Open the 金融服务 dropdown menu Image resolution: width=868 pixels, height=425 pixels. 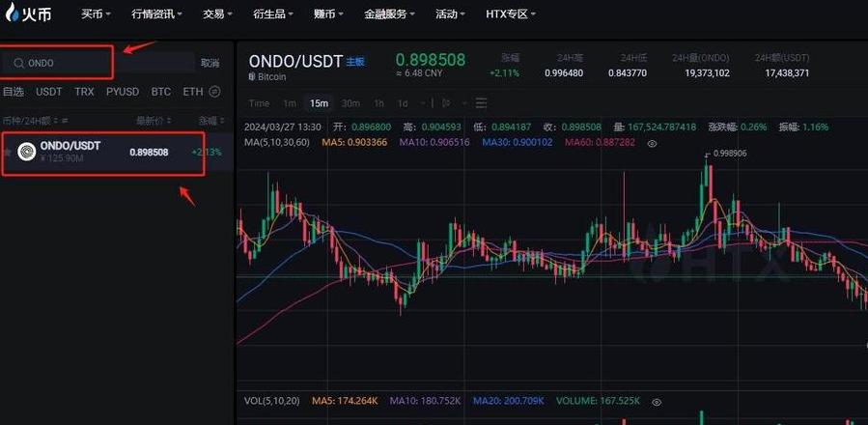coord(389,14)
